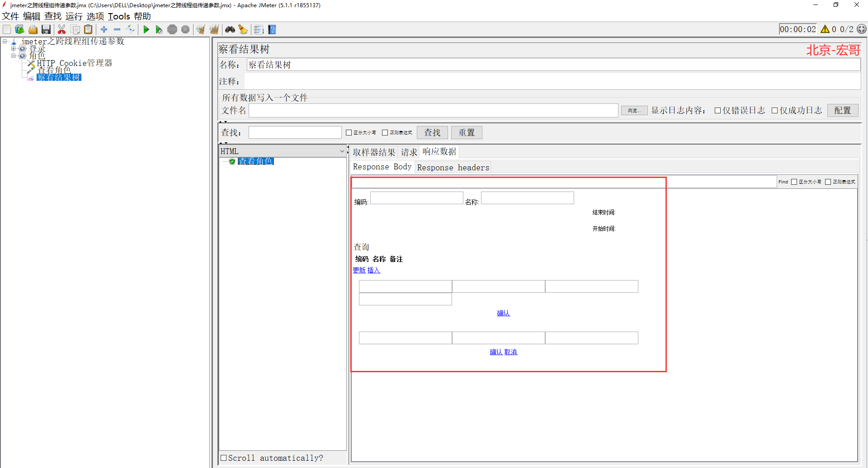Toggle Find 正则表达式 checkbox in response panel
The image size is (868, 468).
point(828,182)
